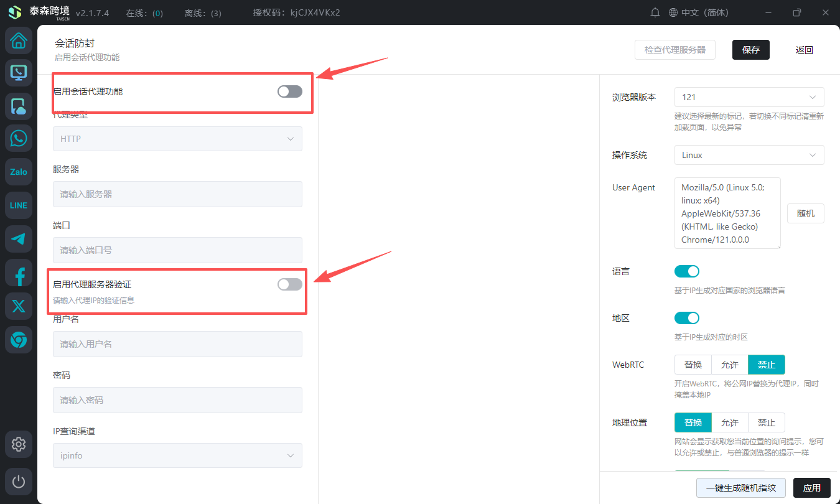Turn on the 启用代理服务器验证 toggle
Image resolution: width=840 pixels, height=504 pixels.
tap(290, 284)
